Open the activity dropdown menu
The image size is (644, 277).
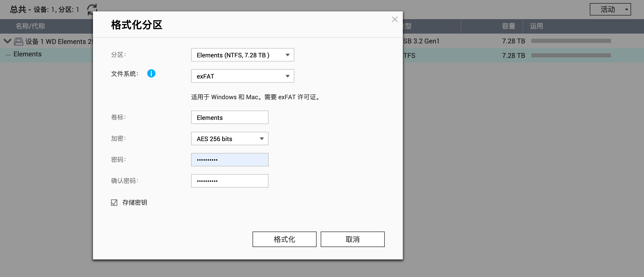tap(610, 10)
